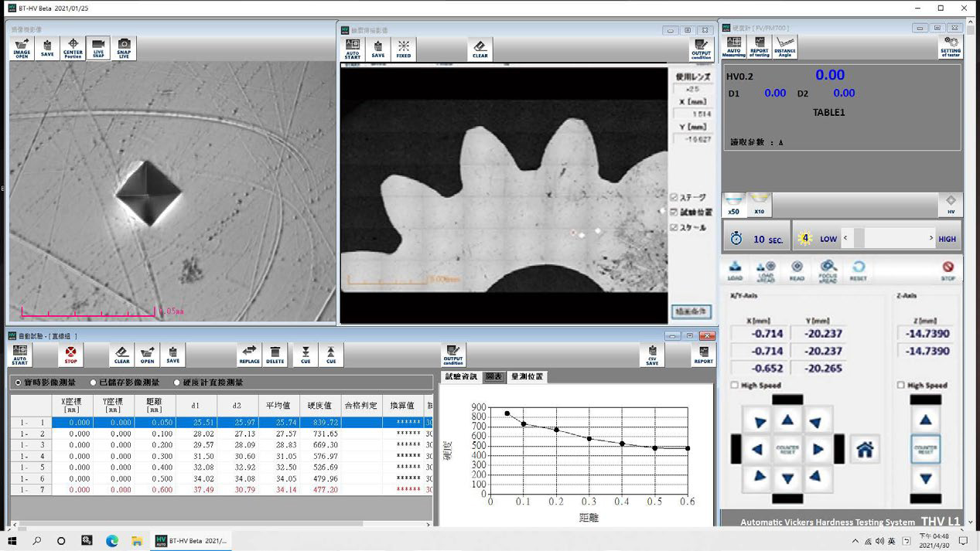Click the REPLACE icon
The image size is (980, 551).
click(x=249, y=355)
